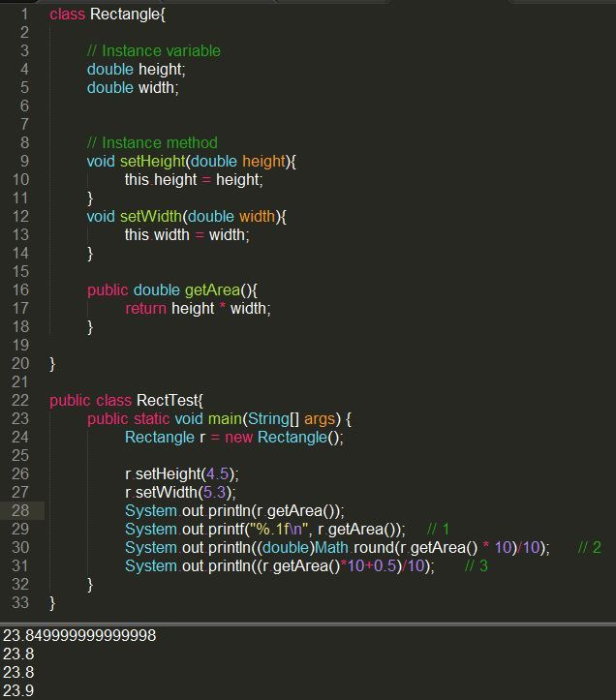Click the printf format string "%.1f\n"
The height and width of the screenshot is (700, 616).
pyautogui.click(x=279, y=529)
